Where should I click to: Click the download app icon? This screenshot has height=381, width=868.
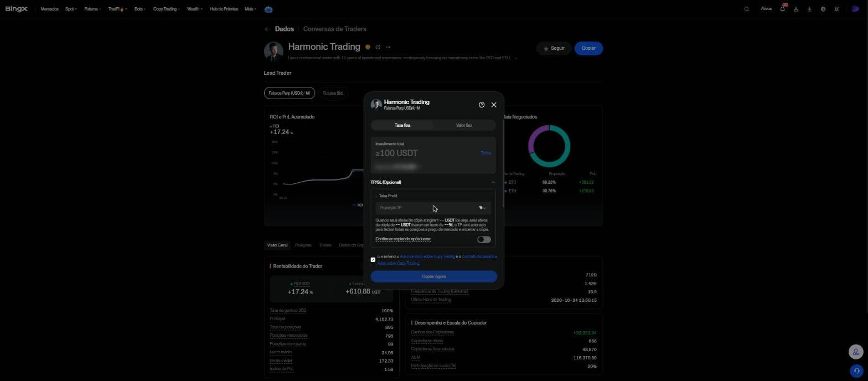(x=809, y=9)
